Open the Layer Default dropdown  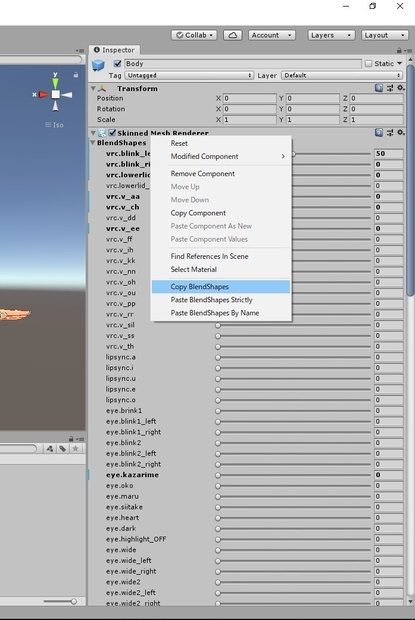pos(342,75)
